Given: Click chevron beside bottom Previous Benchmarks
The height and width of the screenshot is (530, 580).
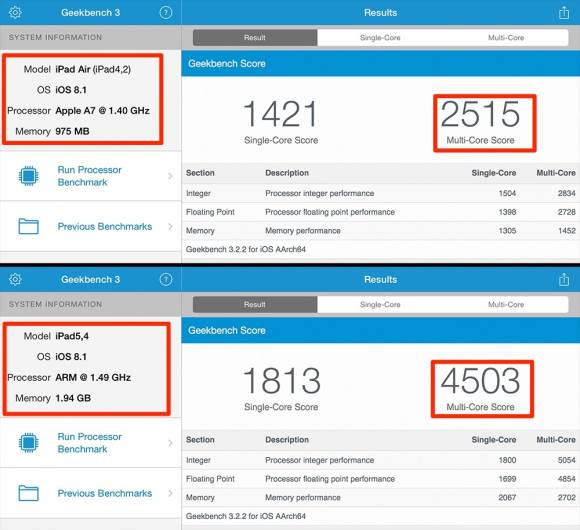Looking at the screenshot, I should coord(170,493).
